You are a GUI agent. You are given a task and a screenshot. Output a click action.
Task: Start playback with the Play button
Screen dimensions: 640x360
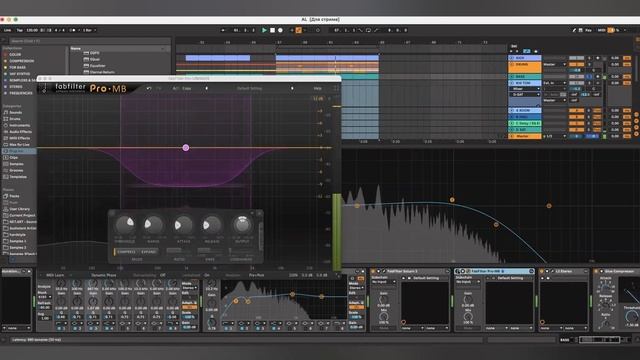point(264,30)
